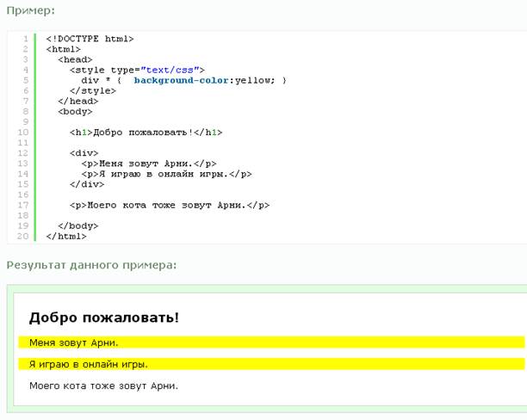
Task: Click line number 17 in the gutter
Action: (x=23, y=206)
